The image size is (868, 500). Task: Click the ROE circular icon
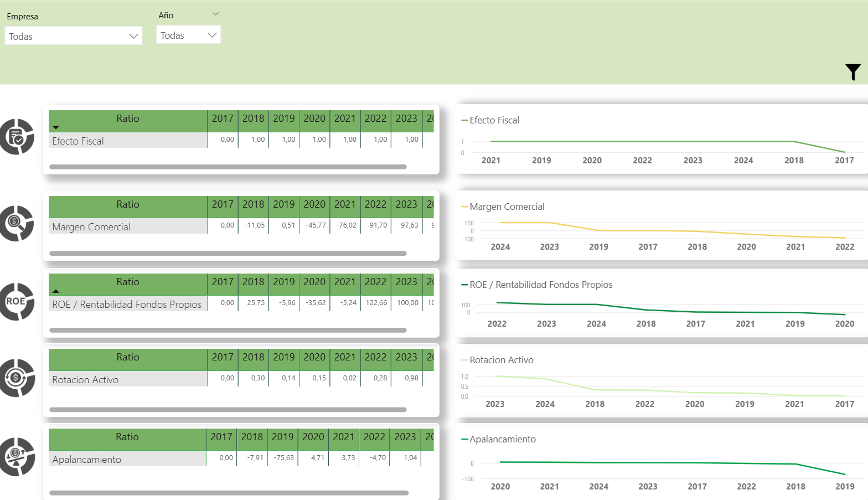pyautogui.click(x=17, y=302)
